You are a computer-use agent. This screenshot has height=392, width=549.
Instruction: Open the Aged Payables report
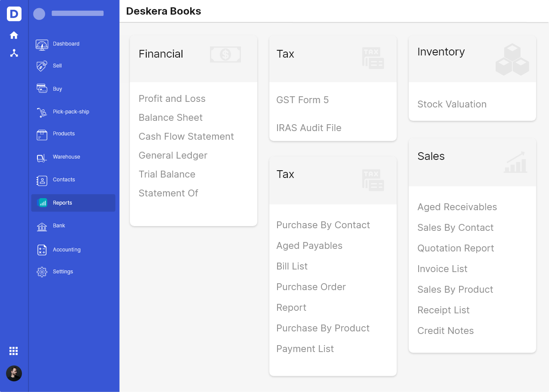[x=309, y=246]
